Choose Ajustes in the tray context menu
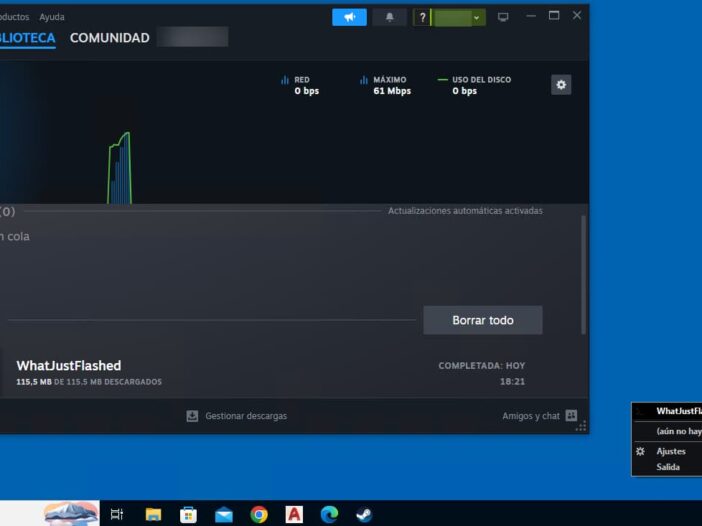702x526 pixels. point(671,451)
